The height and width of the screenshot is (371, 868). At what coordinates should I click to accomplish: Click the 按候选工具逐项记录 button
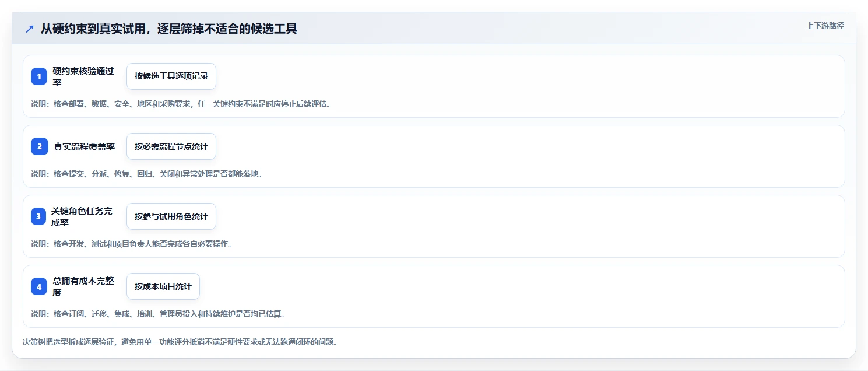coord(171,76)
